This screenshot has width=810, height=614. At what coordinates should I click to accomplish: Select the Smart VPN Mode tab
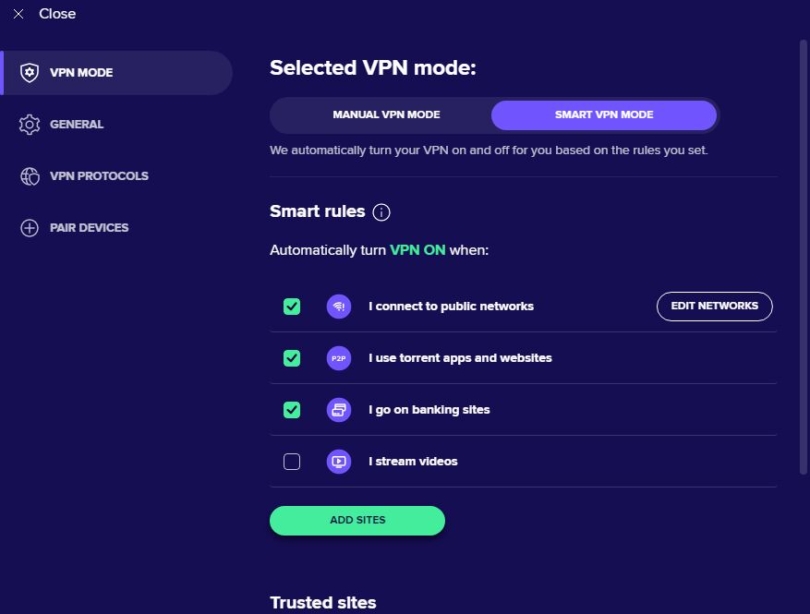[602, 115]
